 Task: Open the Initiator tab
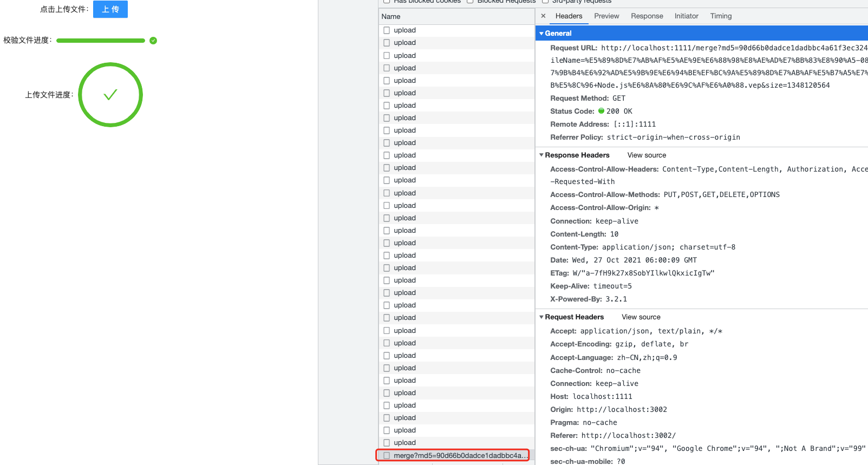coord(686,16)
